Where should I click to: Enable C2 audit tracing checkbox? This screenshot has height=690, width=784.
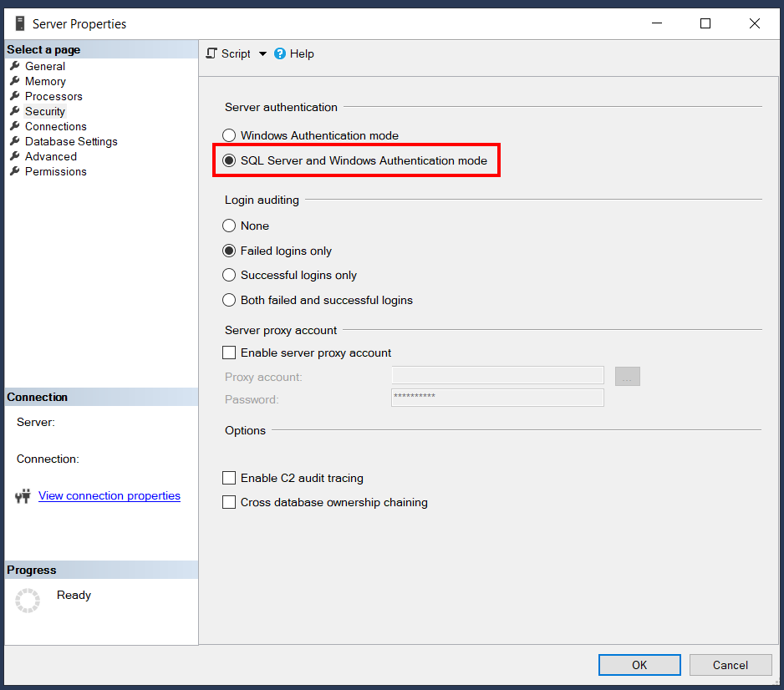(x=229, y=478)
